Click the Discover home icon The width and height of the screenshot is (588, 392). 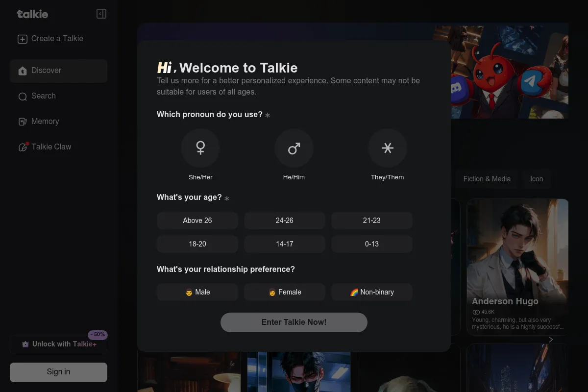pos(23,71)
